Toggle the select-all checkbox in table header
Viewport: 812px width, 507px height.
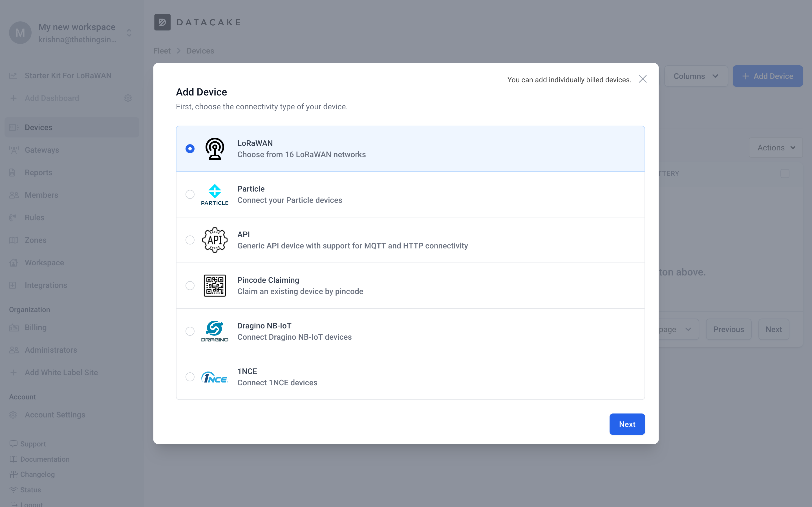pyautogui.click(x=784, y=173)
